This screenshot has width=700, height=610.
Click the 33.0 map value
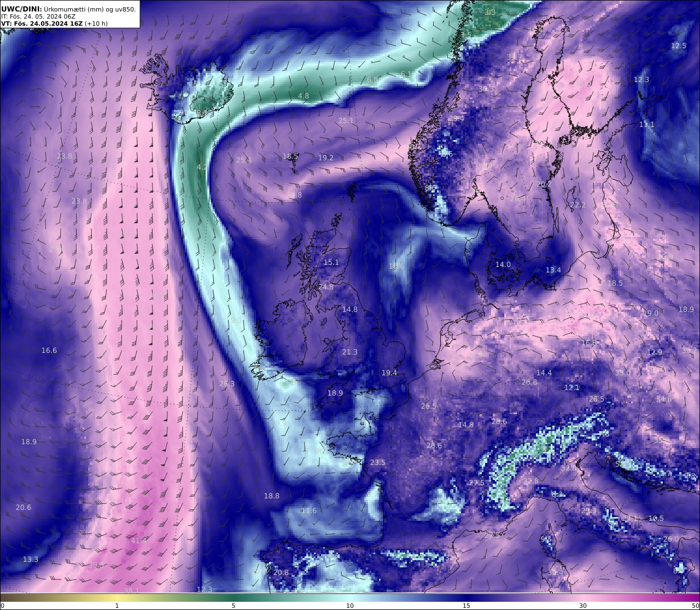tap(623, 373)
